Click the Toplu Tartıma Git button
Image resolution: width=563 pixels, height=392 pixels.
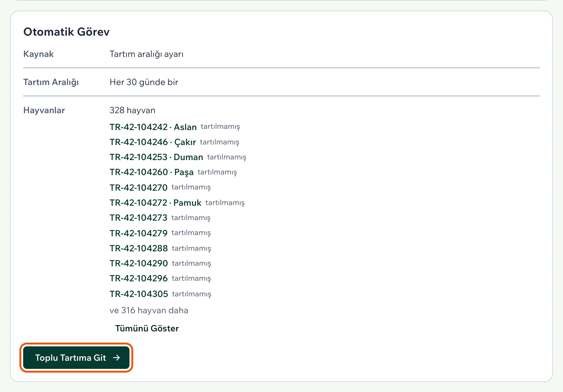click(76, 358)
